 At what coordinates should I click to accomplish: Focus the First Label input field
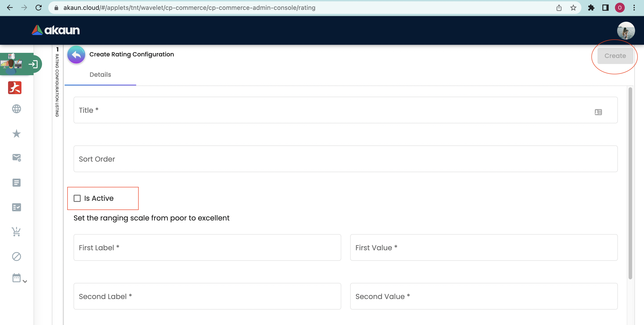click(207, 247)
